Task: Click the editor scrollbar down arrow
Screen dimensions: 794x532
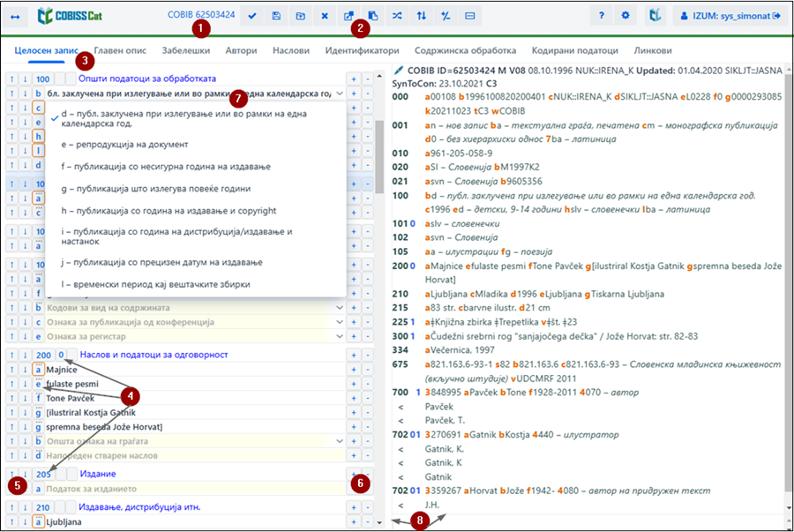Action: pos(379,522)
